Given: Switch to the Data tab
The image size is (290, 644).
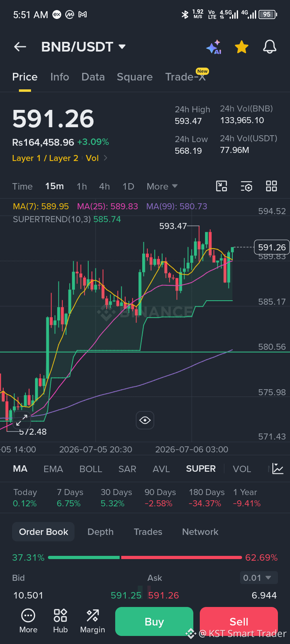Looking at the screenshot, I should 93,77.
